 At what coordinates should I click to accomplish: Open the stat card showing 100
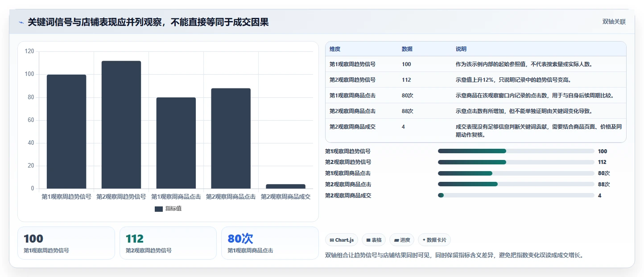click(x=66, y=243)
